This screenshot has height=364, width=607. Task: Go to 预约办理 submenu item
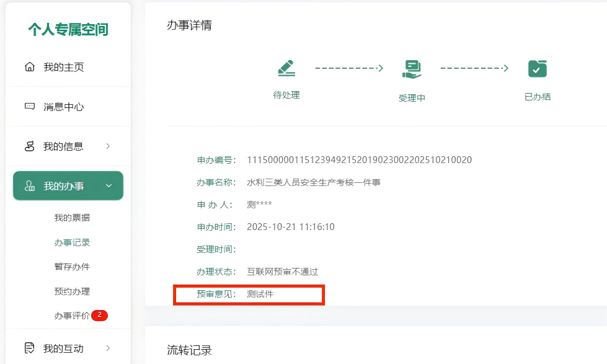[72, 291]
